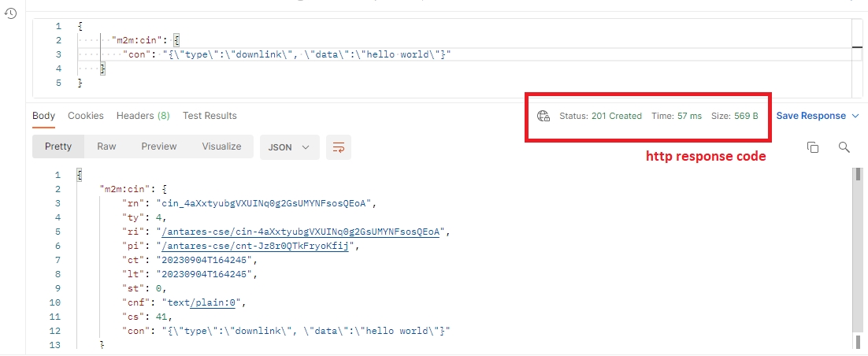Click the "ct" value 20230904T164245
The width and height of the screenshot is (868, 356).
[x=205, y=260]
